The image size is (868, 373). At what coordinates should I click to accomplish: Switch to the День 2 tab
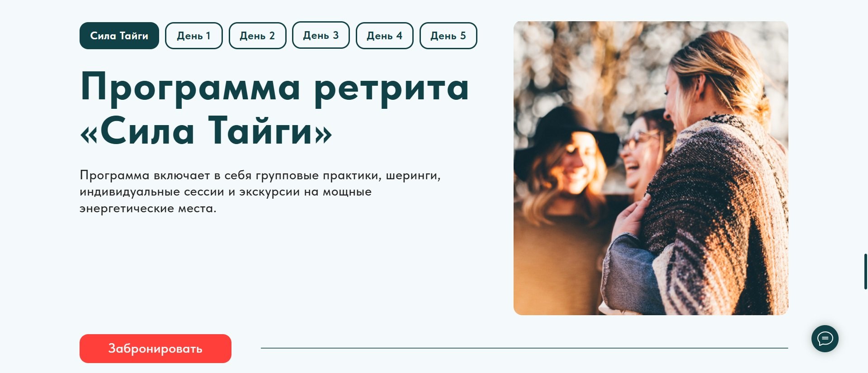point(258,36)
